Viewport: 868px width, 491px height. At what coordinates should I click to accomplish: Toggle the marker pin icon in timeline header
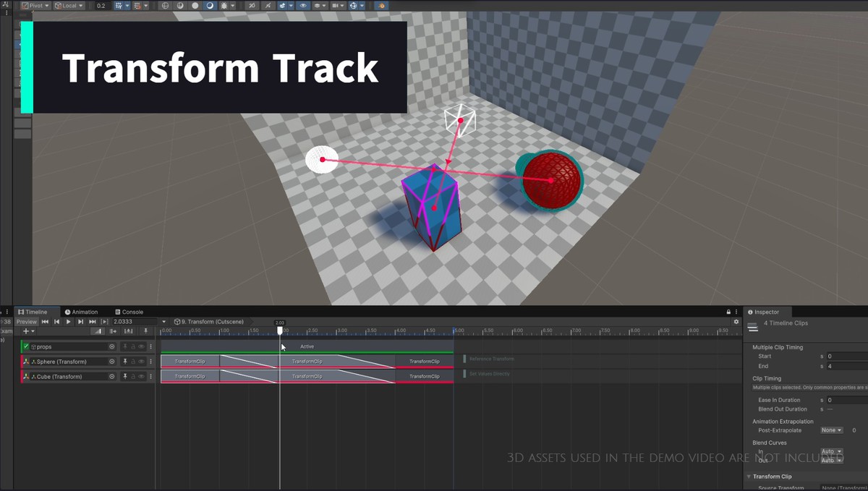(x=145, y=331)
